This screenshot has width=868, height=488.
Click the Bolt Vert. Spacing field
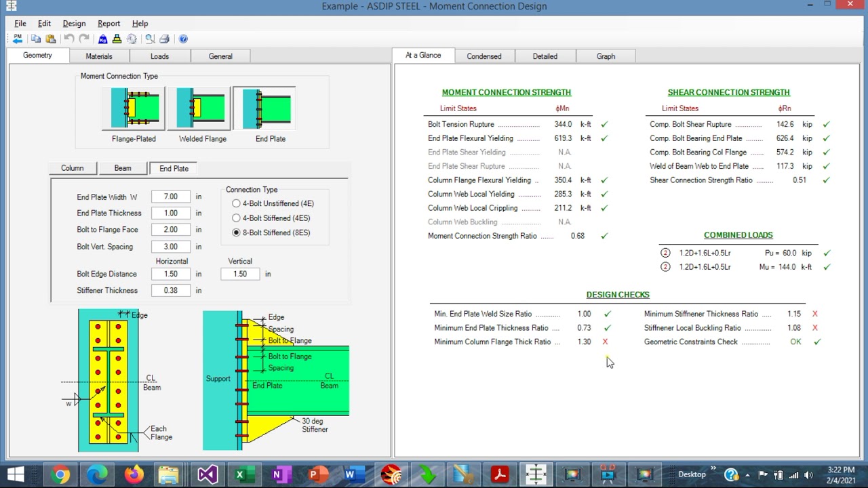tap(171, 247)
